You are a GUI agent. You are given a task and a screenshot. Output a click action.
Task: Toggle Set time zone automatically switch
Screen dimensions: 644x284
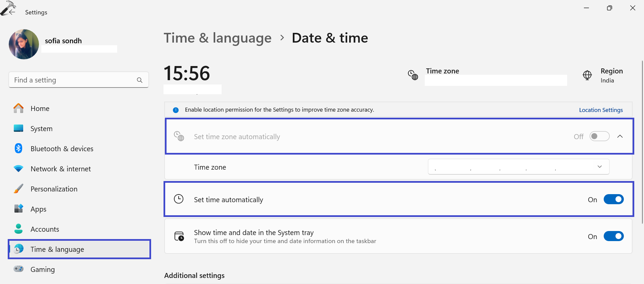[x=599, y=136]
